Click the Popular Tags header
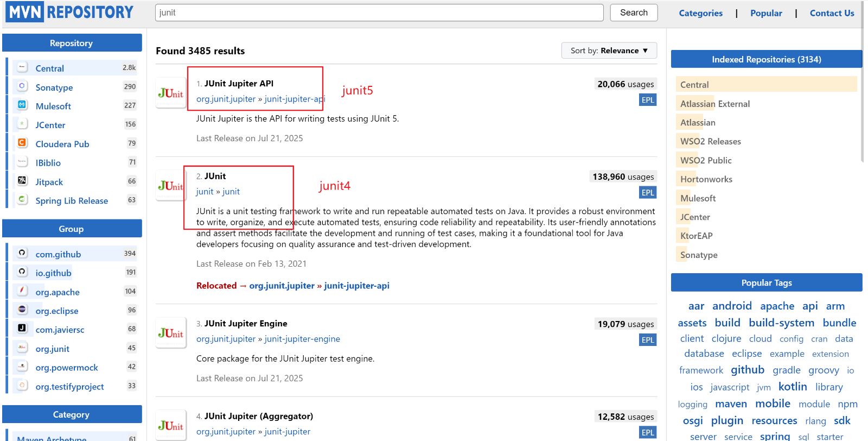Screen dimensions: 868x441 coord(766,282)
